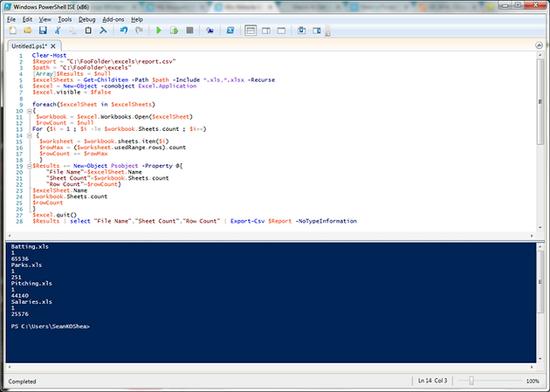Script pane scrollbar down arrow
This screenshot has width=550, height=392.
click(x=540, y=227)
